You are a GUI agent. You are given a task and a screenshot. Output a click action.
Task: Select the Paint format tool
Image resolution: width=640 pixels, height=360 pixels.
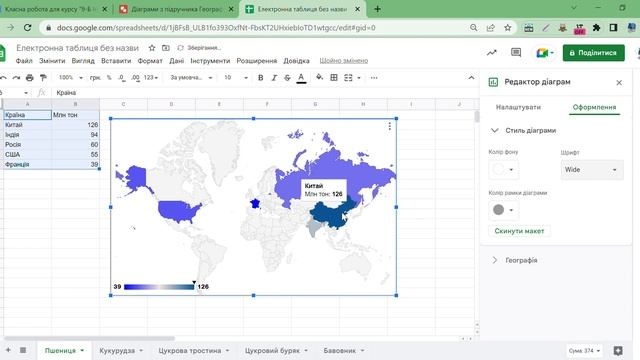(x=43, y=78)
